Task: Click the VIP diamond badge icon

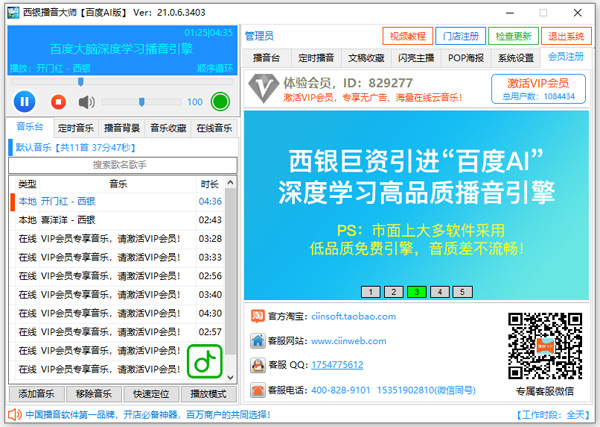Action: tap(263, 88)
